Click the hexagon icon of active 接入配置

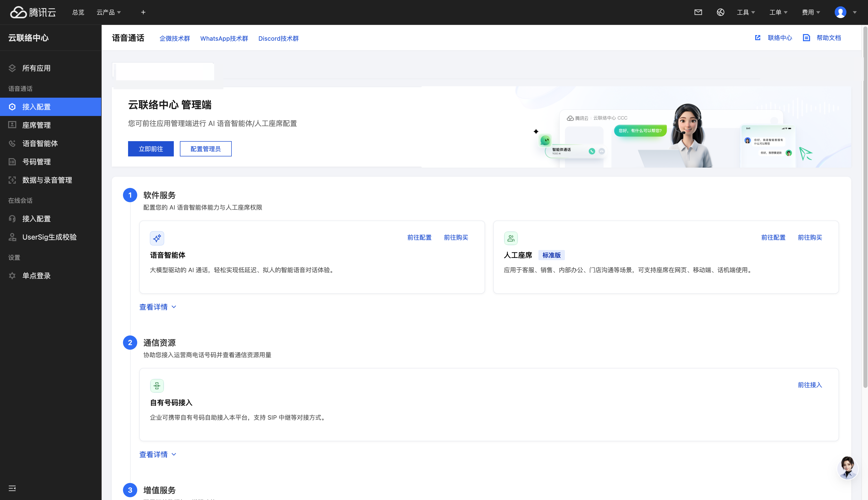(12, 107)
